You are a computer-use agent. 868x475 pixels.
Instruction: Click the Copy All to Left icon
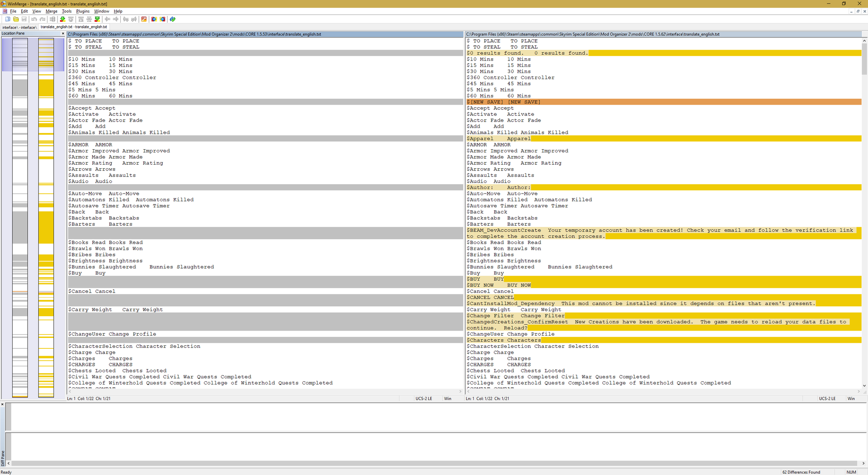click(162, 19)
